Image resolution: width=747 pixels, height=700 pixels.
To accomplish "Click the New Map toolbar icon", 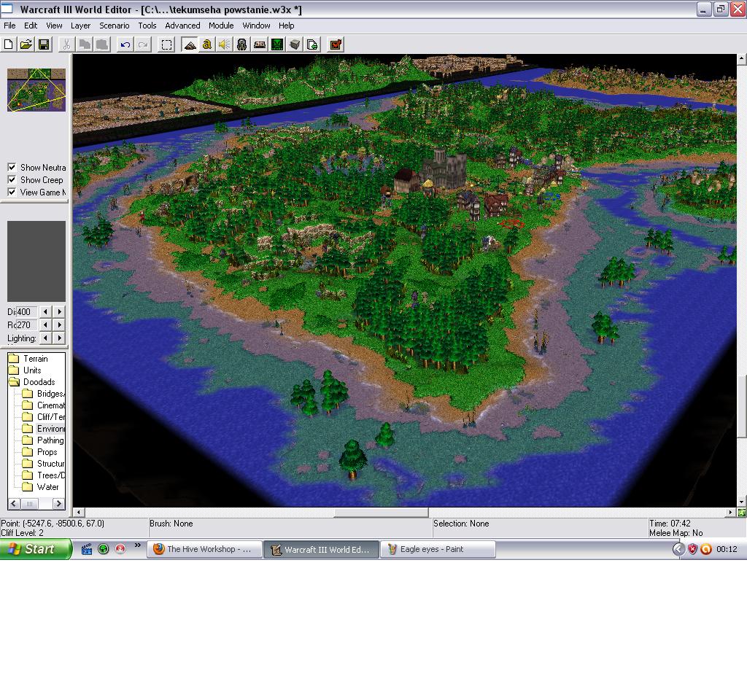I will pos(9,44).
